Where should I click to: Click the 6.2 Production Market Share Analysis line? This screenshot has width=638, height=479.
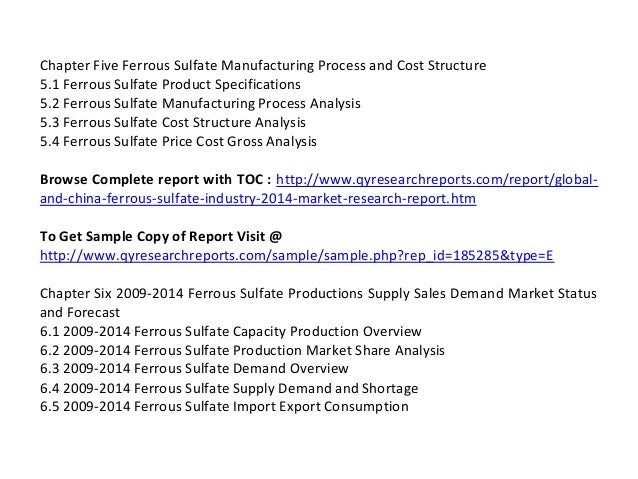coord(242,351)
